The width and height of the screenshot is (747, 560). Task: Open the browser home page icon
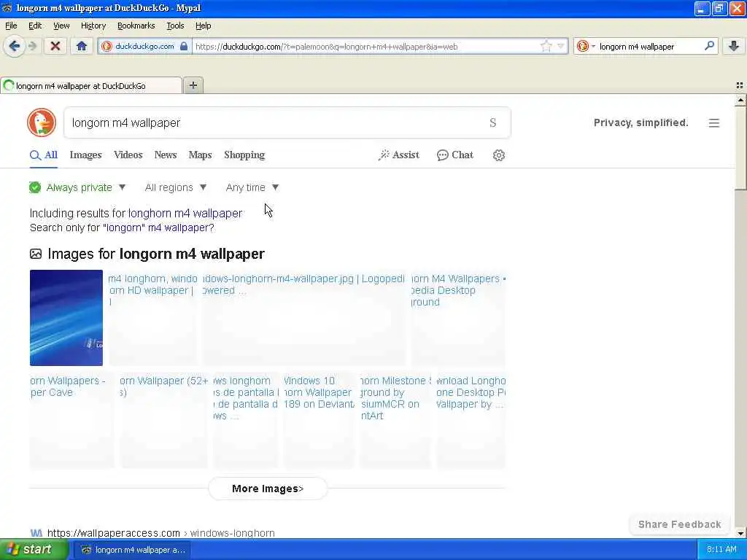click(82, 46)
